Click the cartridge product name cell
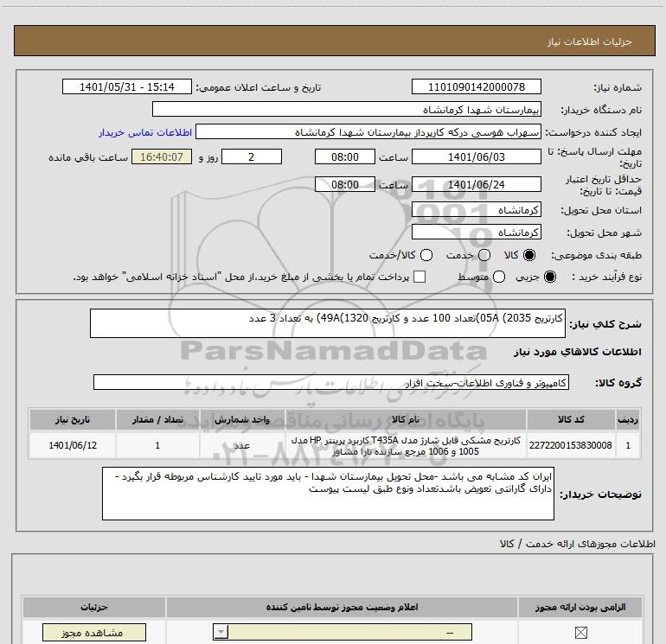 [405, 445]
